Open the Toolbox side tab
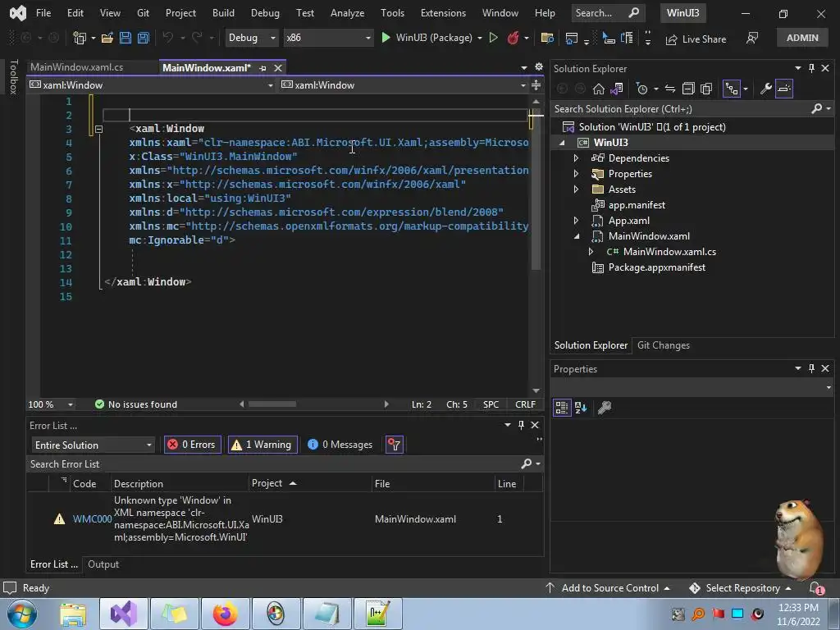This screenshot has width=840, height=630. point(14,77)
